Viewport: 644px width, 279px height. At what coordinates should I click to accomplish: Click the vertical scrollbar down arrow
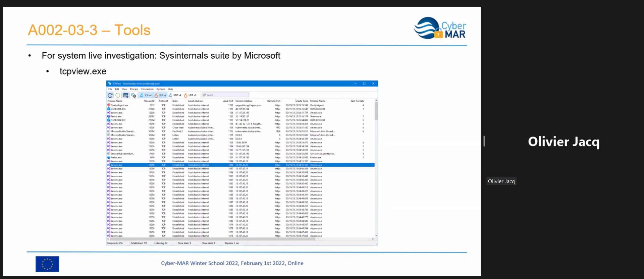(376, 236)
